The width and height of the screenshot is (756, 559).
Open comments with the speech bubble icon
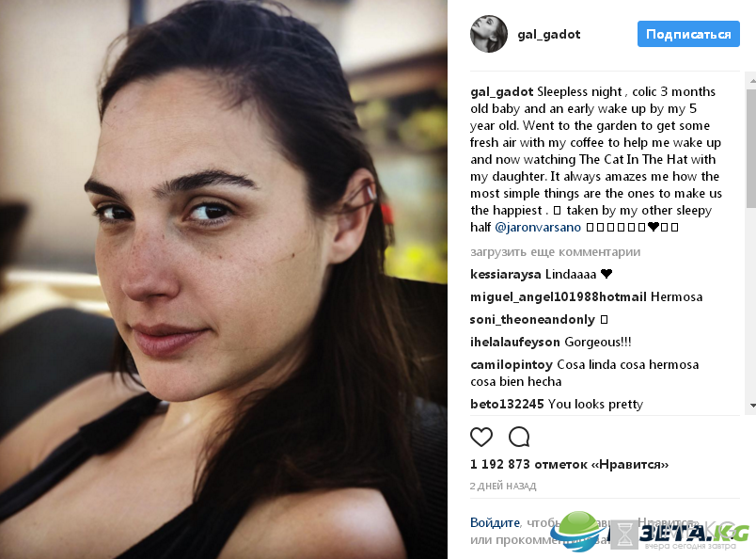[519, 437]
